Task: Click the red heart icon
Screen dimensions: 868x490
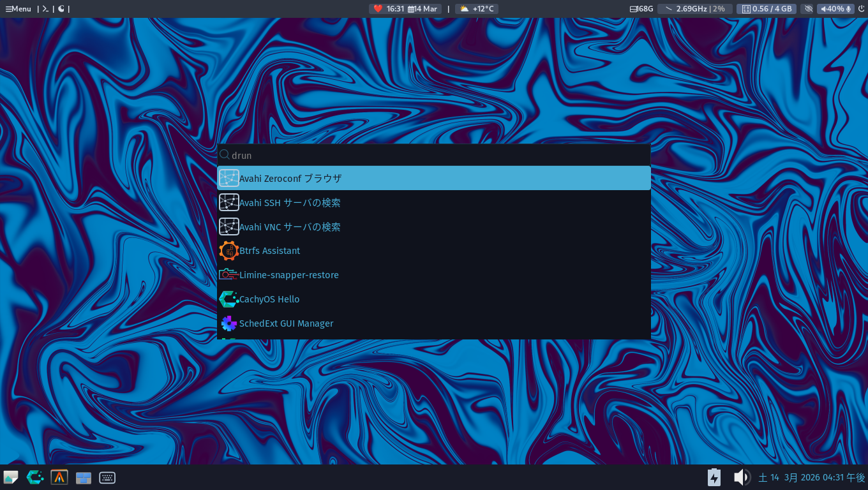Action: point(378,9)
